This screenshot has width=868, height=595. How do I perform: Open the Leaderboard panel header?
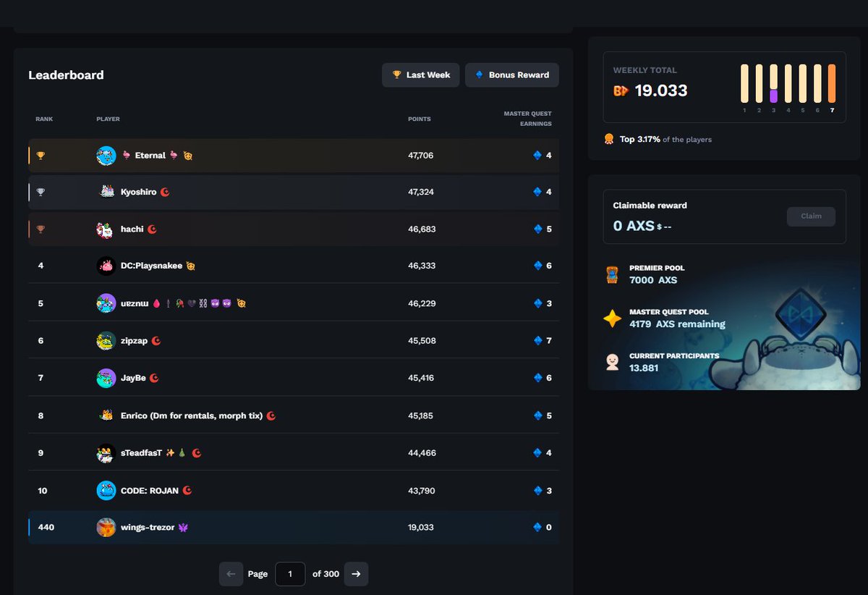[66, 75]
